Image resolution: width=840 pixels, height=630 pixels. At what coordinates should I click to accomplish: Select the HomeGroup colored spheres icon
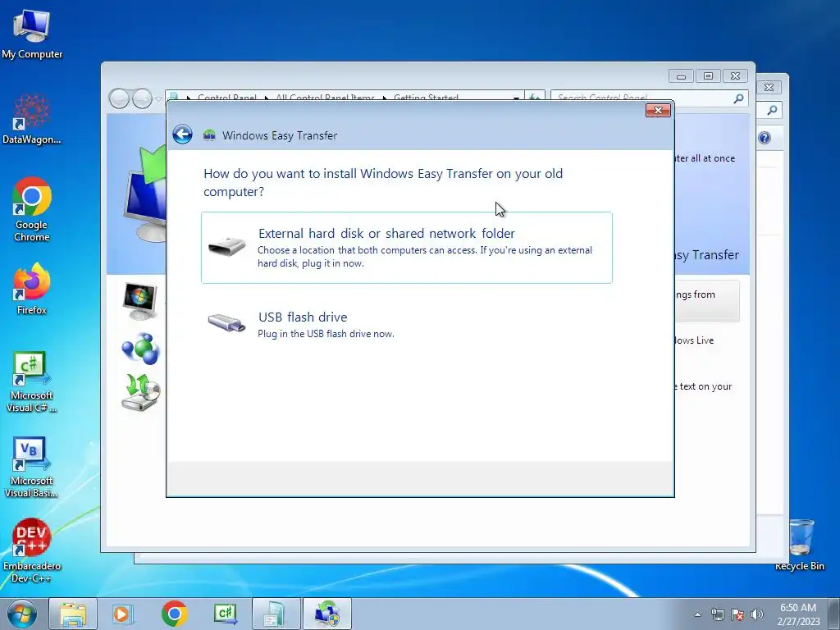(140, 348)
